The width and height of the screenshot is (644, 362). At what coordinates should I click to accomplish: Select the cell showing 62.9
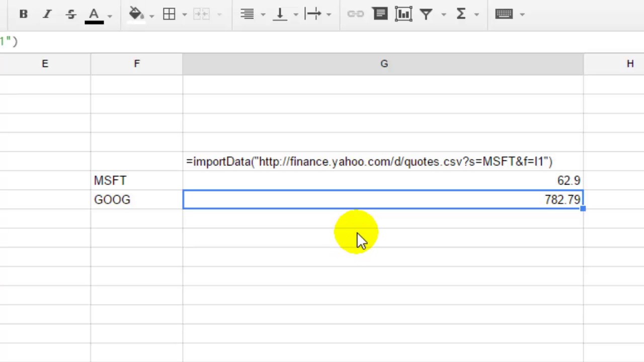pos(383,180)
